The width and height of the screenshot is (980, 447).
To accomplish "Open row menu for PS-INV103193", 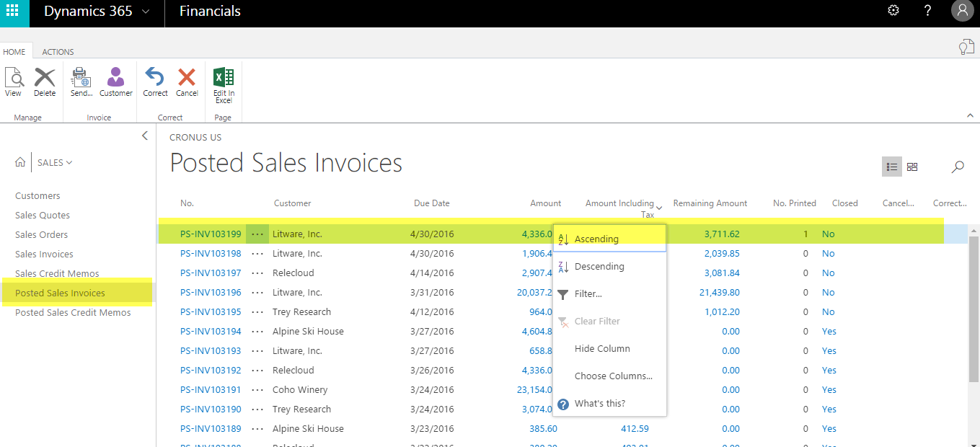I will click(x=257, y=351).
